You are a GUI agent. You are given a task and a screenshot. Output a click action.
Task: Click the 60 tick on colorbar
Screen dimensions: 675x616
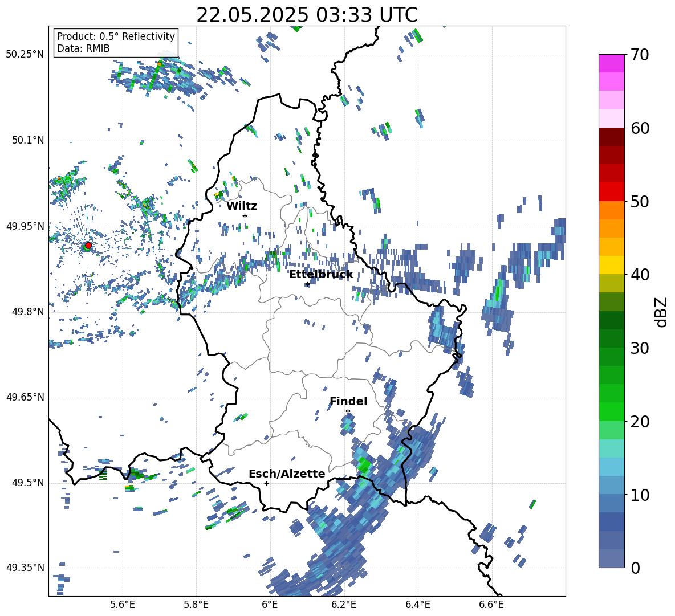(640, 128)
